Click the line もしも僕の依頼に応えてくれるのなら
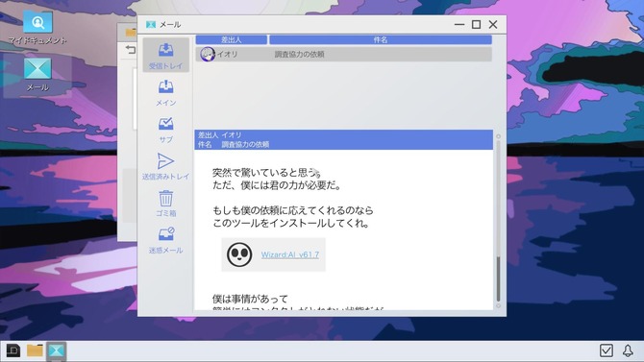Viewport: 644px width, 362px height. [293, 210]
